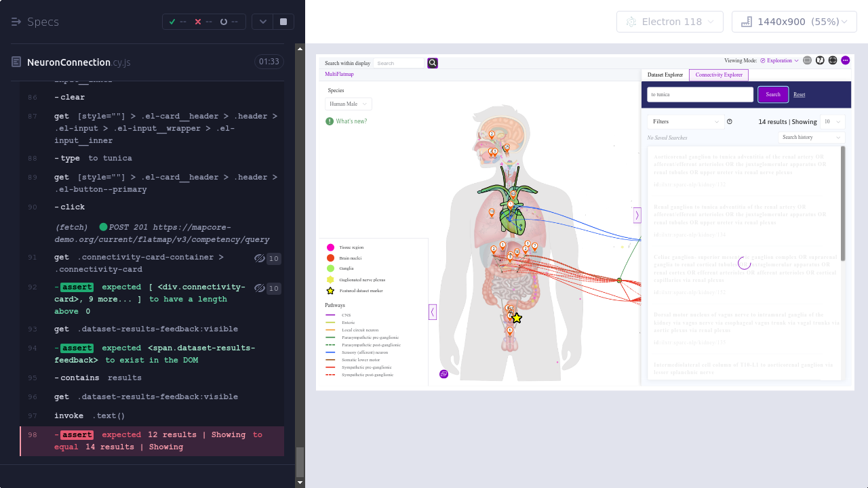Click the filters help icon next to Filters

[x=730, y=122]
